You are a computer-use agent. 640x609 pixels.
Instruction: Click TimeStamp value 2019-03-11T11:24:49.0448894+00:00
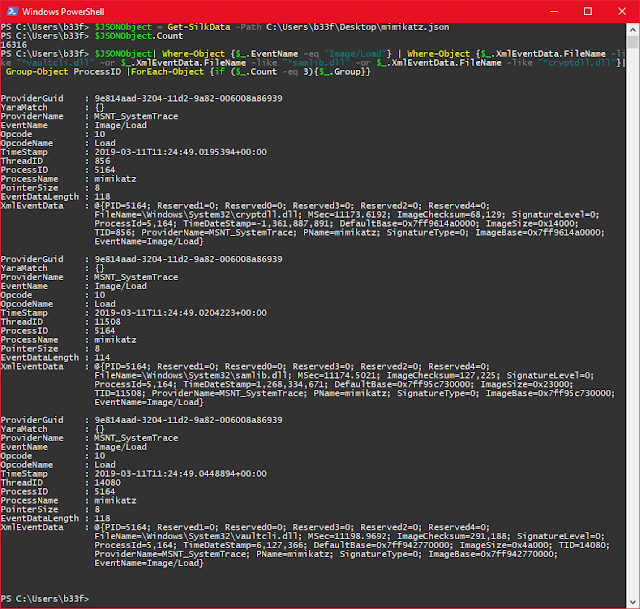pos(180,474)
